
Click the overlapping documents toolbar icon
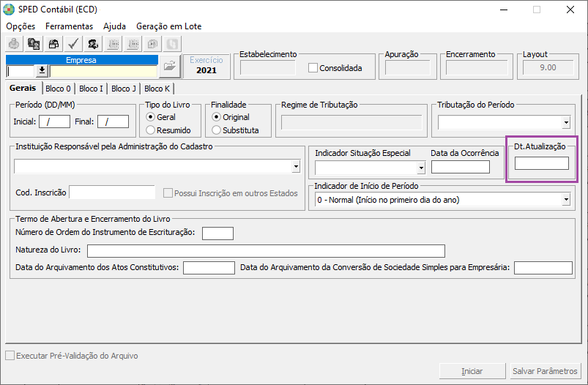34,44
